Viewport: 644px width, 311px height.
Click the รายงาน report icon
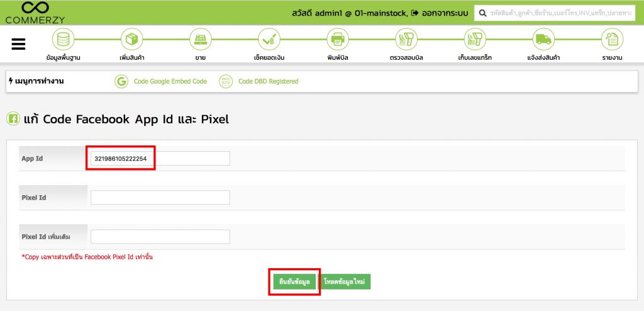coord(612,40)
